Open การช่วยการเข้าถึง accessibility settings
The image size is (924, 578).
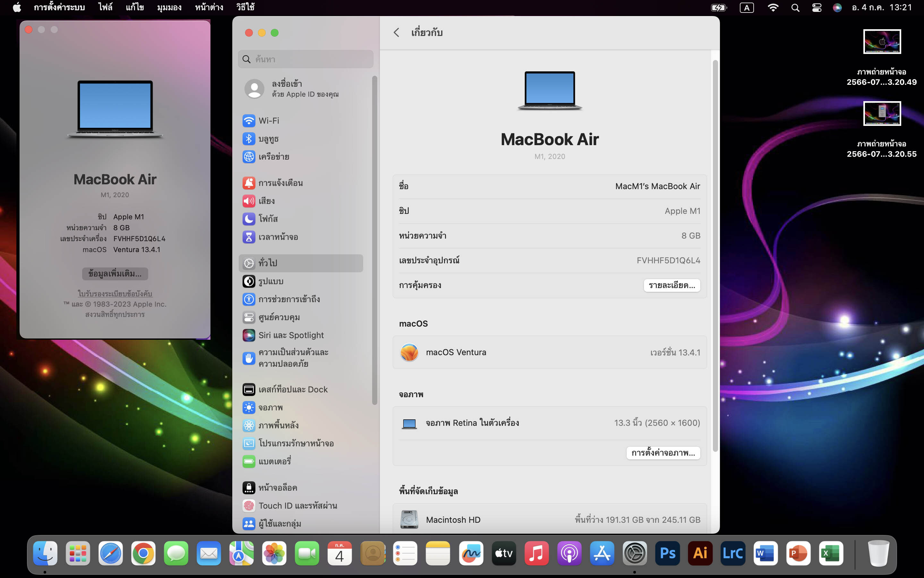pos(301,299)
